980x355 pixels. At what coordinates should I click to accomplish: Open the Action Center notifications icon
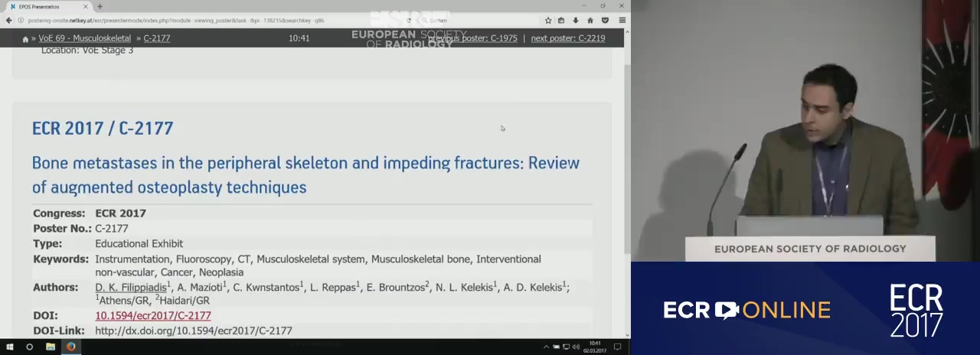point(617,347)
